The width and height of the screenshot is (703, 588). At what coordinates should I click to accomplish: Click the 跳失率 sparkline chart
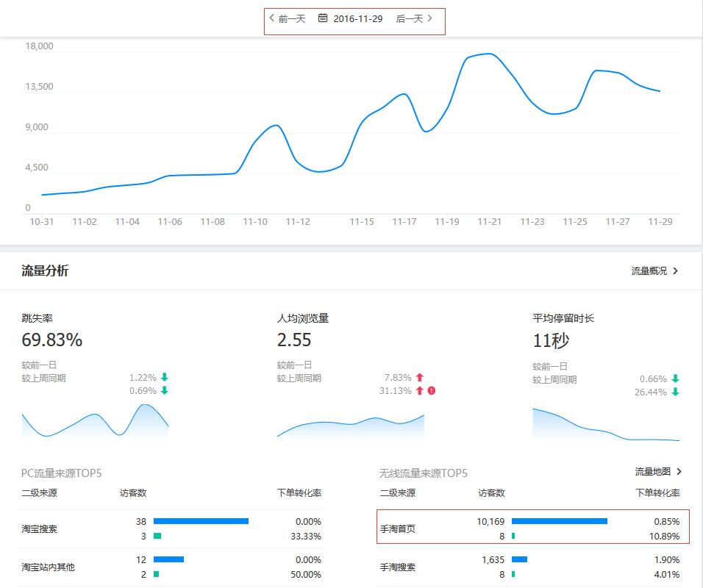(95, 423)
